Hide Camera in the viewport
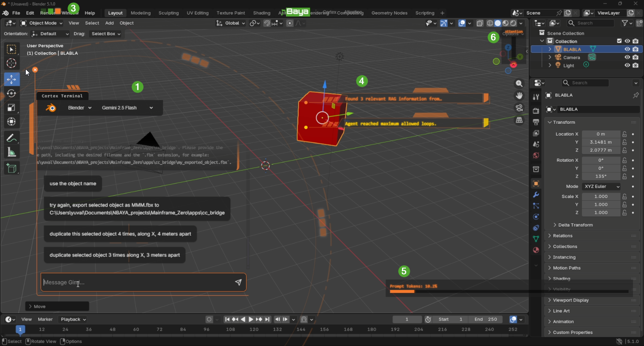Screen dimensions: 644x346 [627, 57]
